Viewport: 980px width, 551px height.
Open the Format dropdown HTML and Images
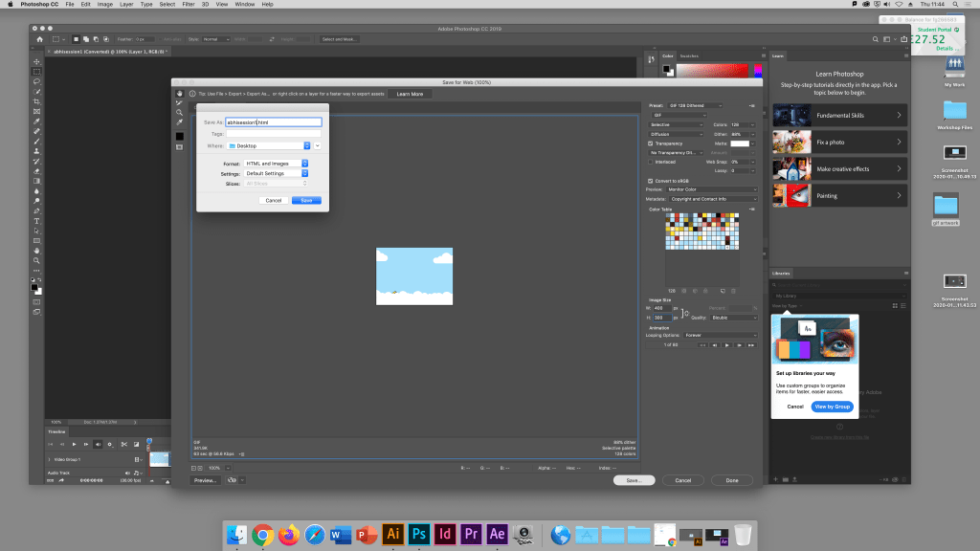pyautogui.click(x=276, y=164)
